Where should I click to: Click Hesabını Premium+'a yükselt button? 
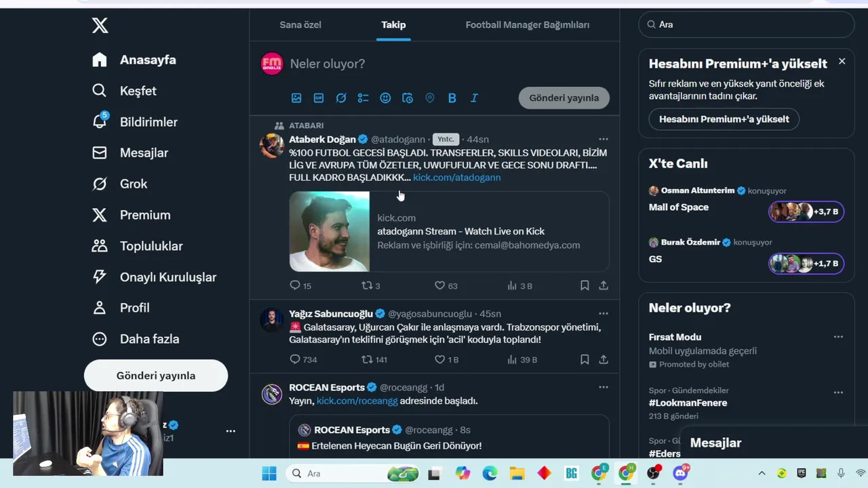click(724, 119)
